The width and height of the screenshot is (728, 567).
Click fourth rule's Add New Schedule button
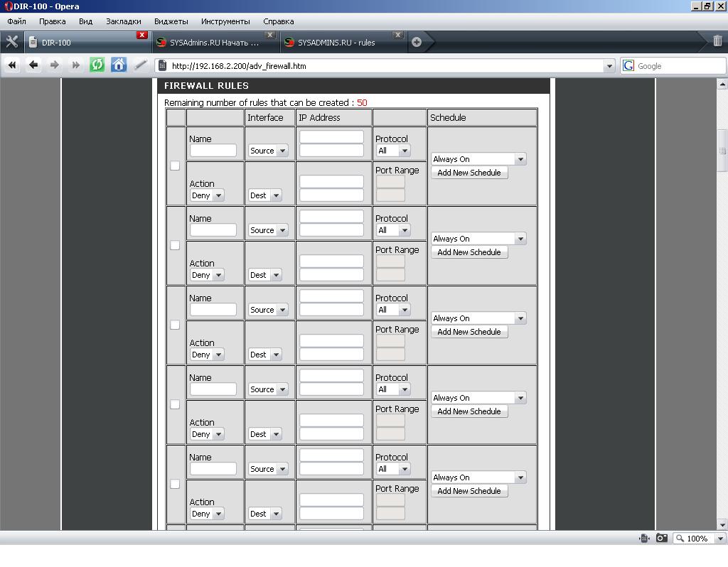(x=469, y=411)
